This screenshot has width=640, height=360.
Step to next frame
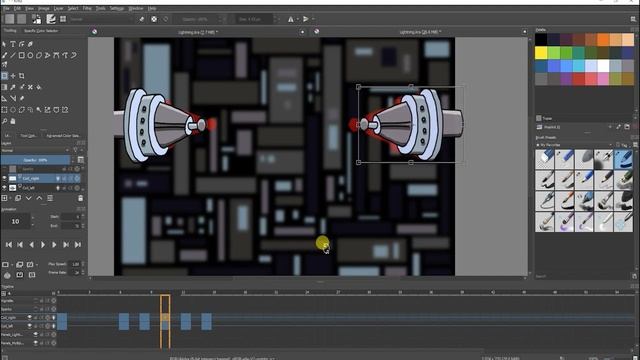(x=54, y=244)
